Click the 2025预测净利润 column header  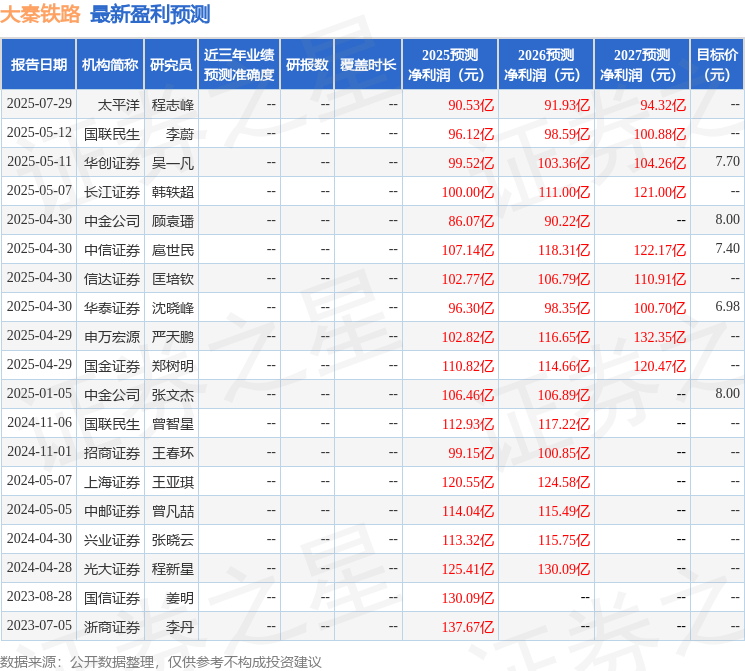(x=450, y=65)
